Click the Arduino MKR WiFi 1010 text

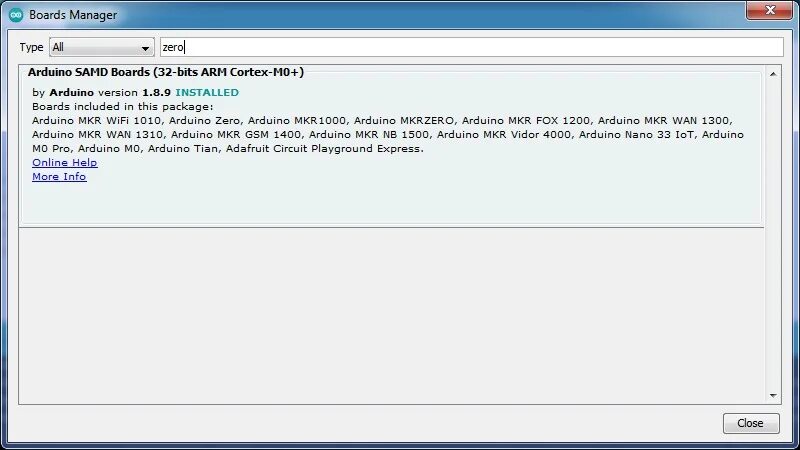click(x=96, y=120)
